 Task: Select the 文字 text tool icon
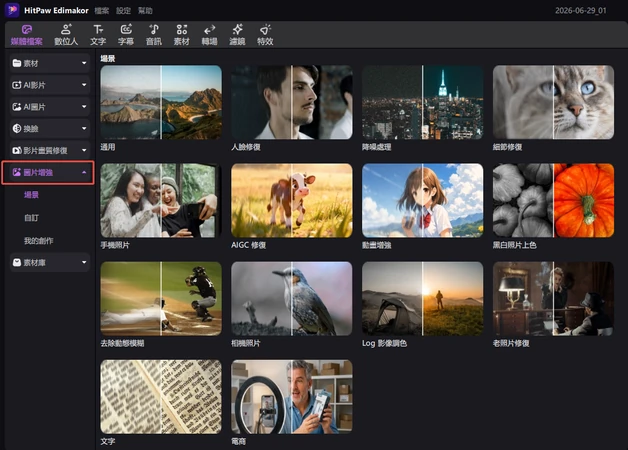pos(98,30)
